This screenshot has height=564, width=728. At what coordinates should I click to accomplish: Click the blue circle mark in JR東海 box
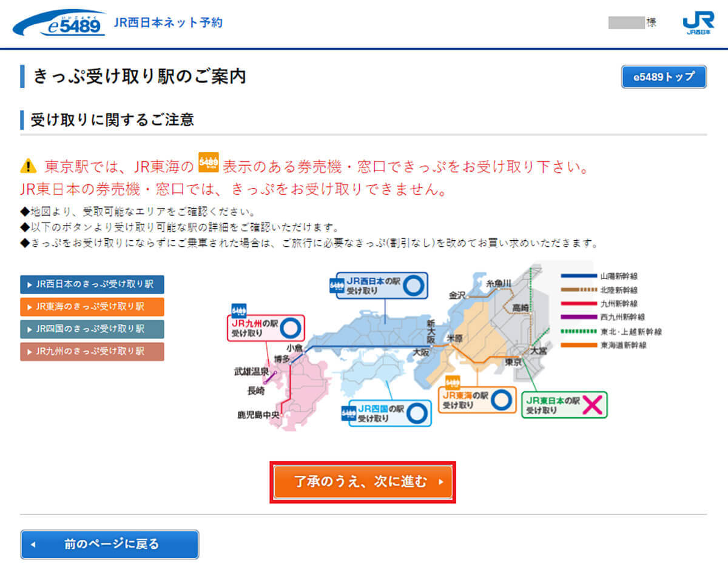[500, 400]
